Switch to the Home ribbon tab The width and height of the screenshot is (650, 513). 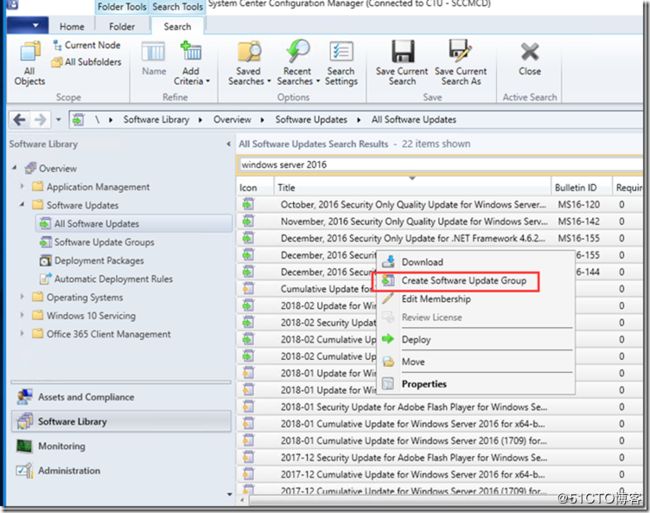72,27
